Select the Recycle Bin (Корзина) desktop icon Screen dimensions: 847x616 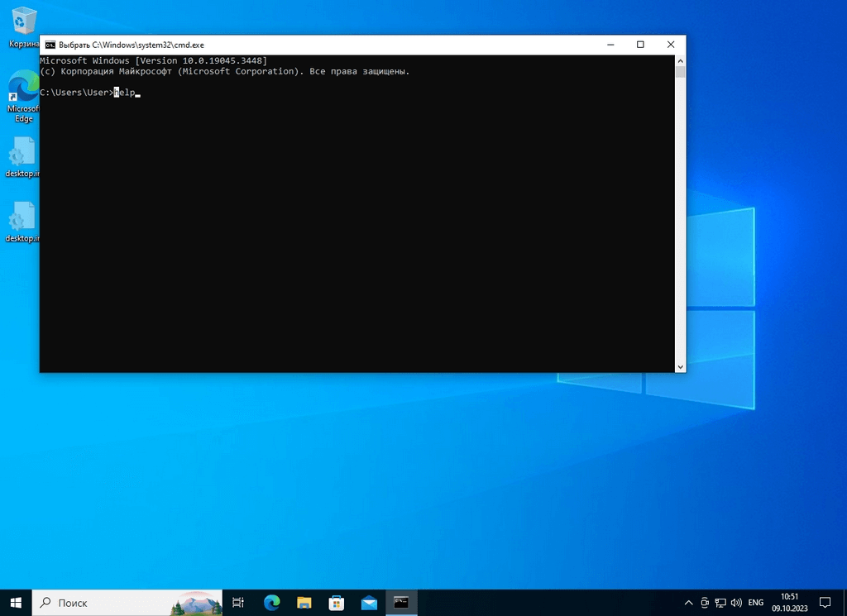click(x=24, y=27)
